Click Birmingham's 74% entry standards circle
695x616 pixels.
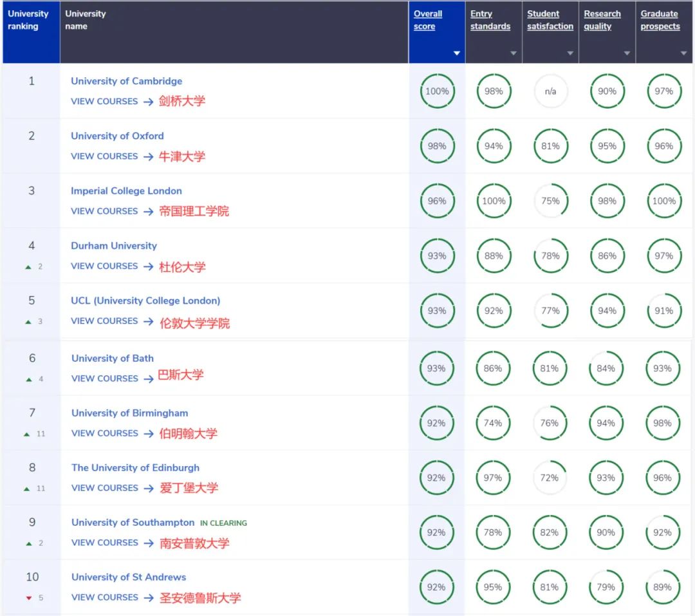tap(493, 423)
